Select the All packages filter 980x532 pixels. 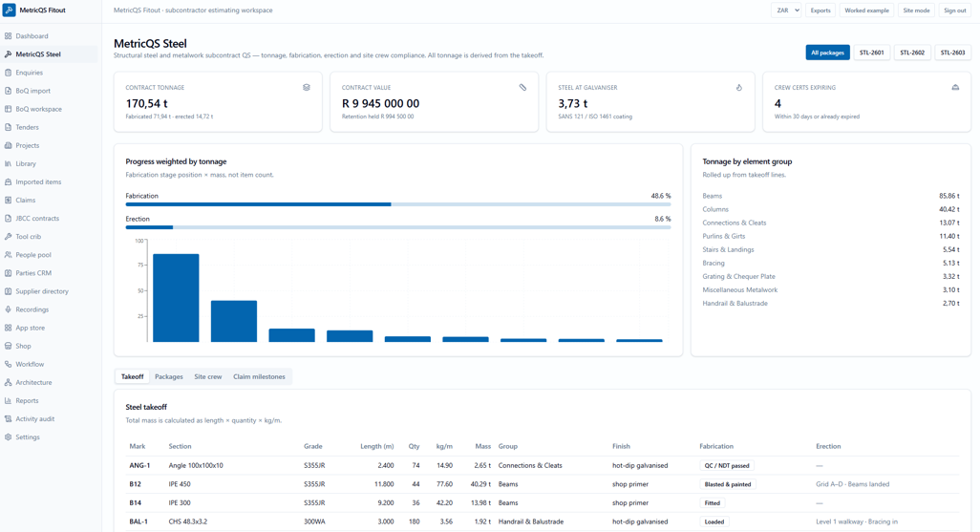click(x=827, y=53)
